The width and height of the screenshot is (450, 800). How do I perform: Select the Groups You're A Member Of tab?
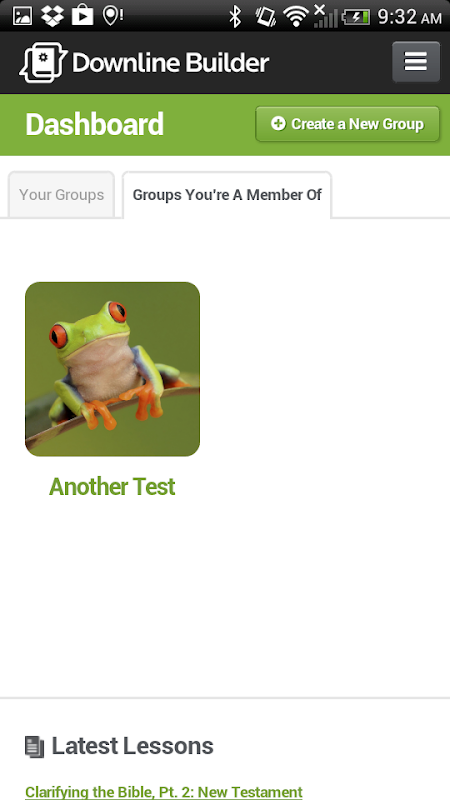click(227, 194)
